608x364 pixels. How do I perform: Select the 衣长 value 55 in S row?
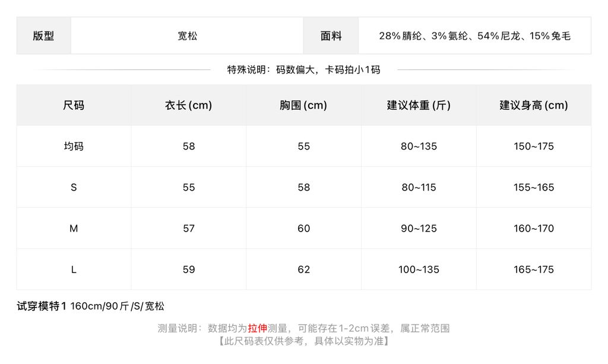[189, 188]
